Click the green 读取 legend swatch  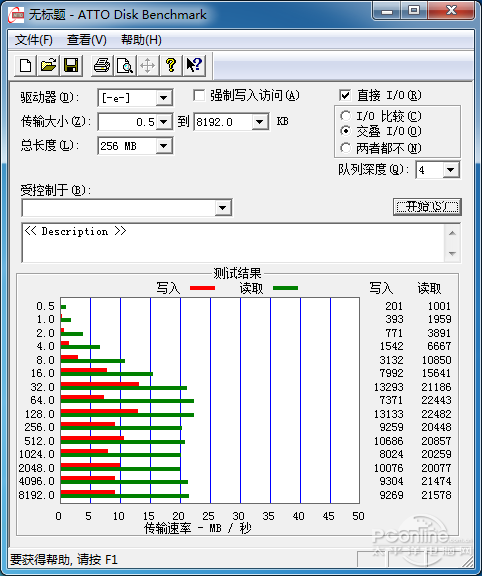tap(285, 288)
